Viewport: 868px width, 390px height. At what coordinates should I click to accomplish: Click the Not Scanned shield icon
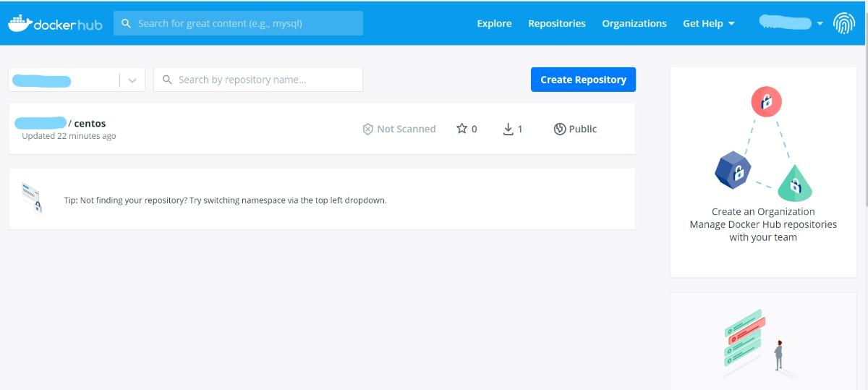pos(367,129)
